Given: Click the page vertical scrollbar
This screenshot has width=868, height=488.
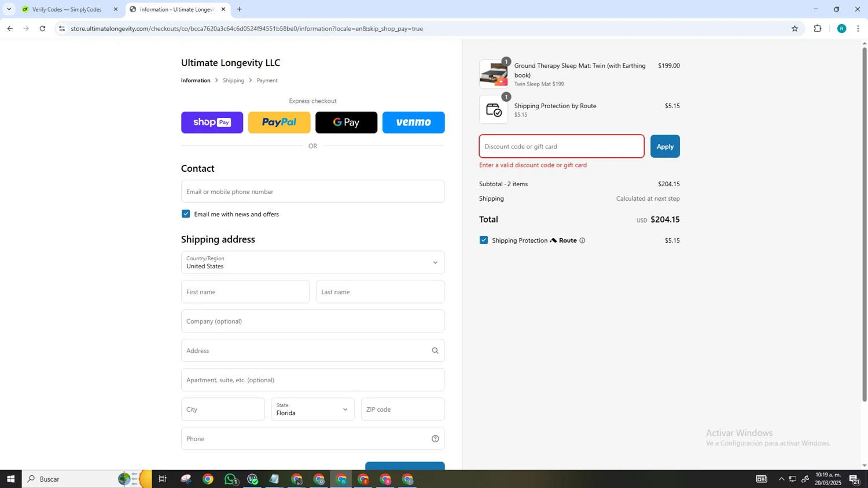Looking at the screenshot, I should 865,225.
